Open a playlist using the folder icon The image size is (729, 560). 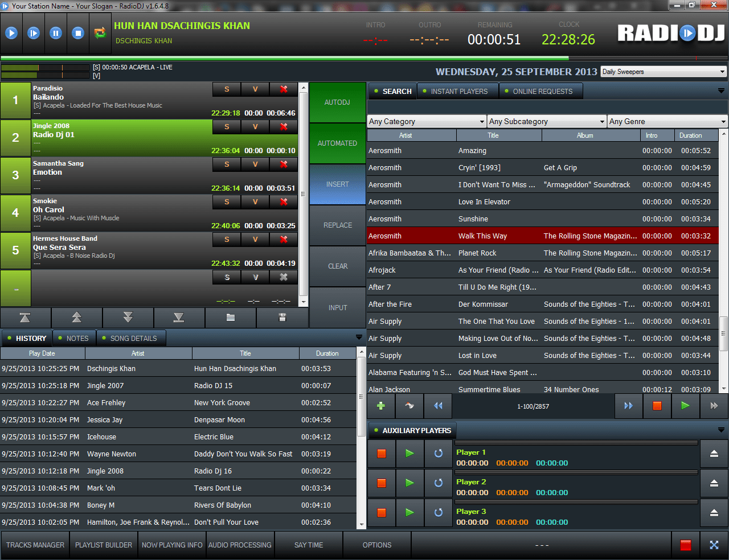click(x=231, y=318)
